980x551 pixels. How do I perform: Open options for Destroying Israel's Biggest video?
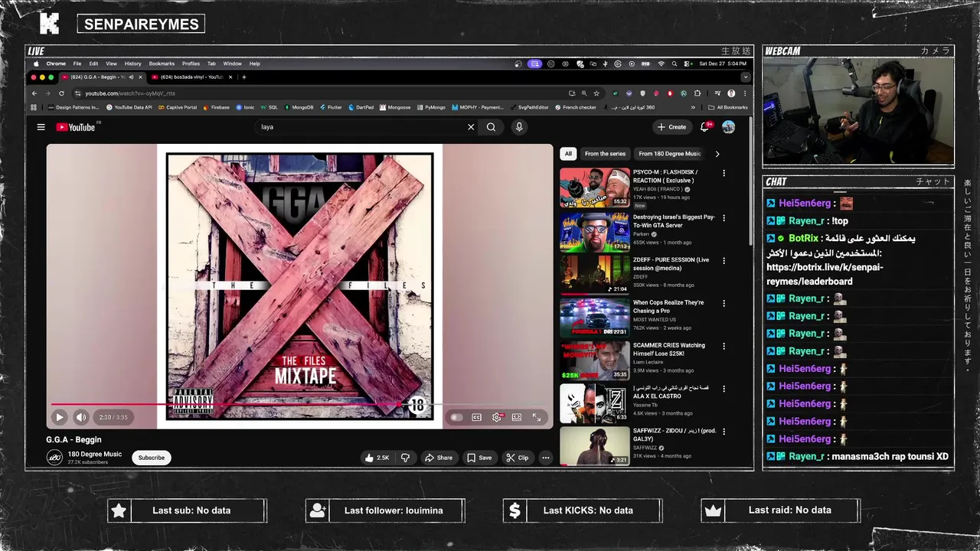coord(724,218)
